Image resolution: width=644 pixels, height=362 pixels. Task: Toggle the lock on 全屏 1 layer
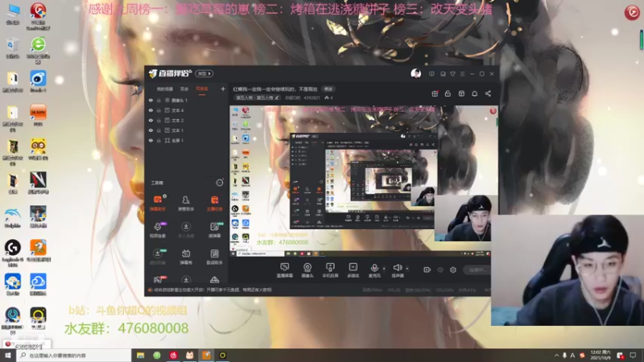coord(159,140)
